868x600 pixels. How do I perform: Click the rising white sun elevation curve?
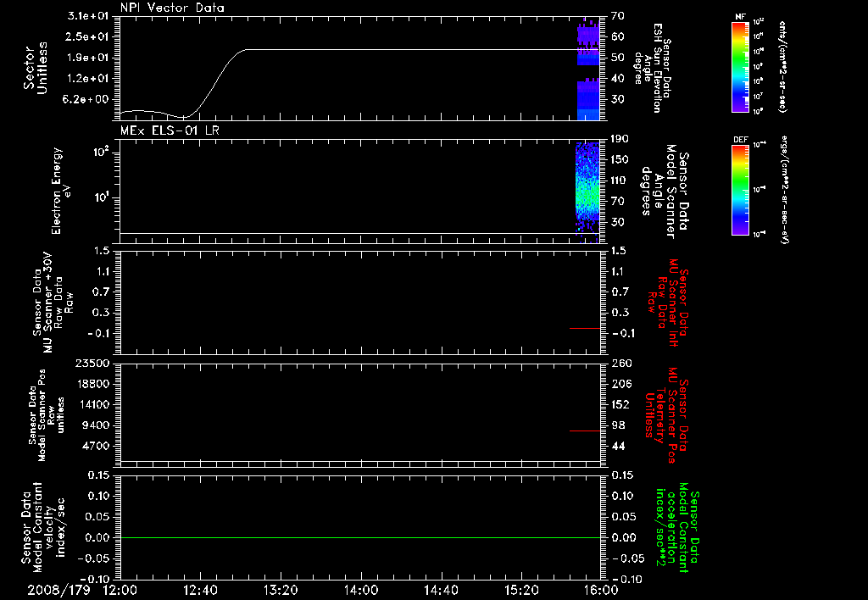(x=216, y=83)
